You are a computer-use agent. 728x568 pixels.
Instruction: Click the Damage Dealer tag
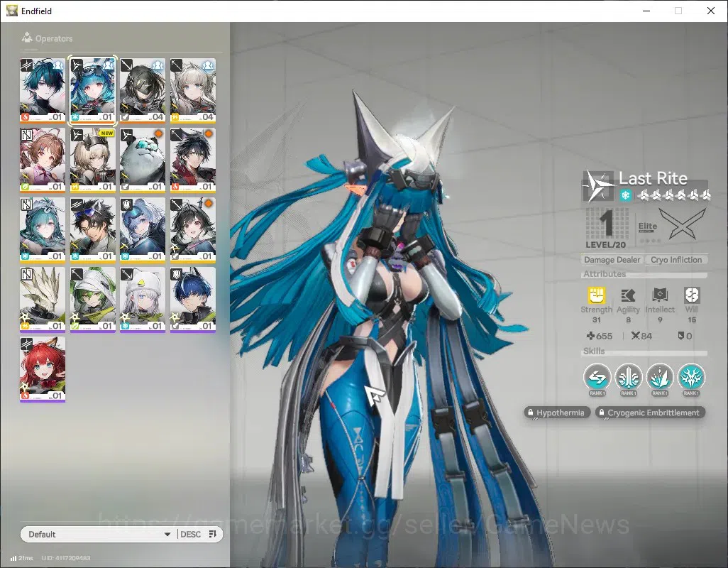click(x=612, y=260)
